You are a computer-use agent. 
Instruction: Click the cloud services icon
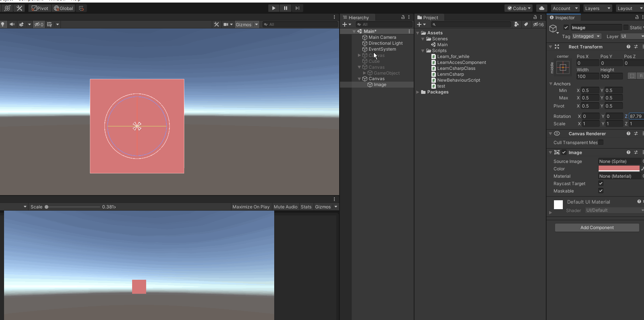pyautogui.click(x=541, y=8)
